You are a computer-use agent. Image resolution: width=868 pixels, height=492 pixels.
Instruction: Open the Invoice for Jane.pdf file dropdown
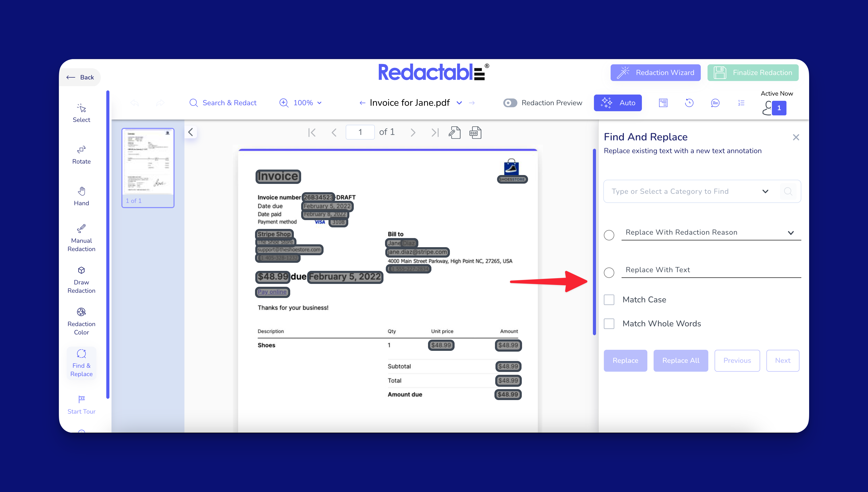pos(459,103)
